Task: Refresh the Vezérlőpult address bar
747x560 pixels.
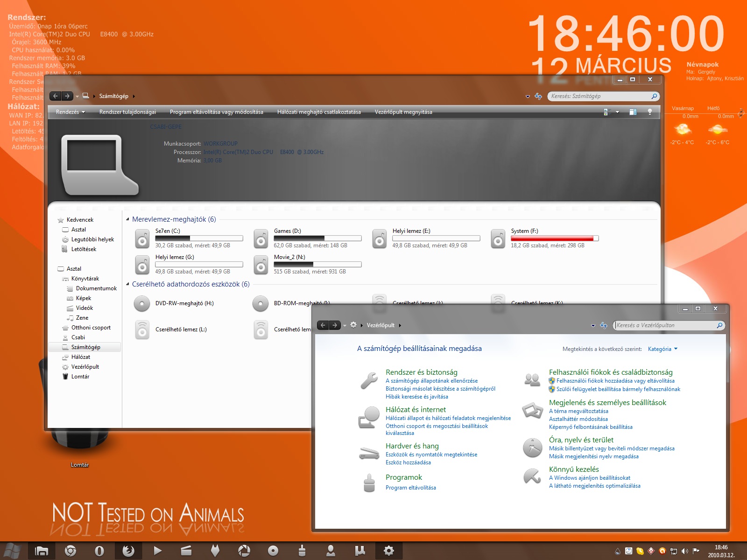Action: 604,325
